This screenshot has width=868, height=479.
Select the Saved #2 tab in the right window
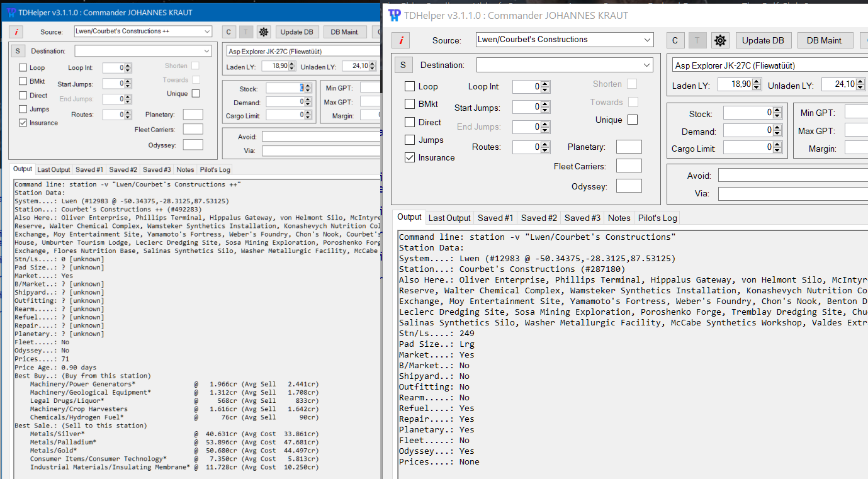539,218
